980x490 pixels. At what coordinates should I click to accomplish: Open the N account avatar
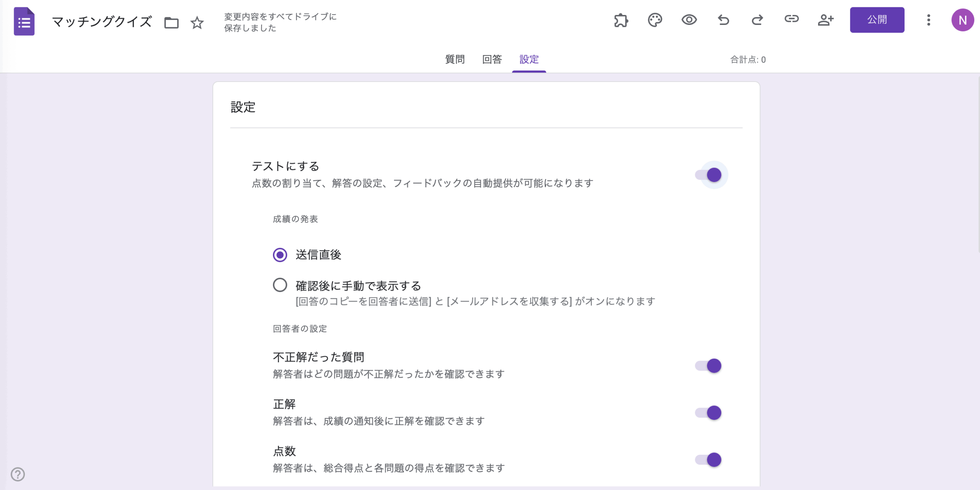[x=963, y=20]
